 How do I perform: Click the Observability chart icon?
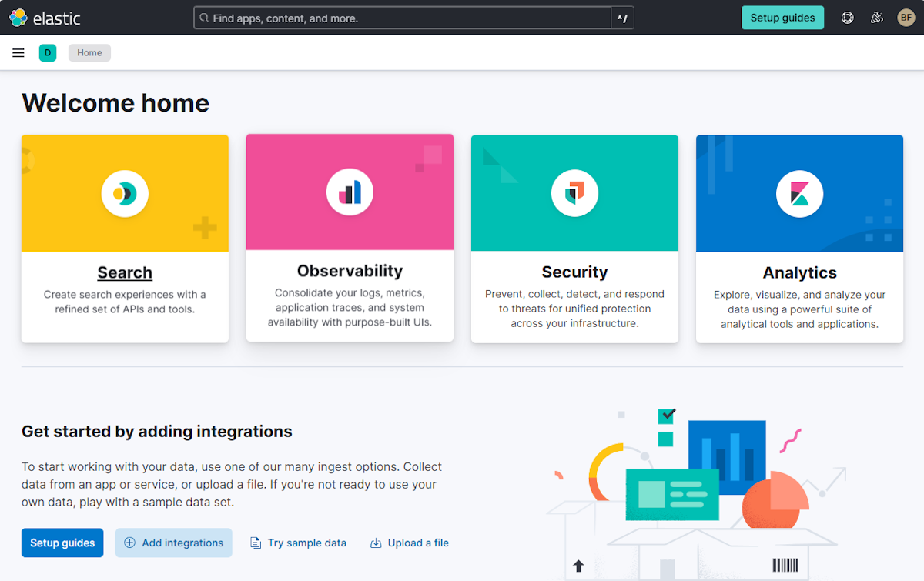click(350, 192)
